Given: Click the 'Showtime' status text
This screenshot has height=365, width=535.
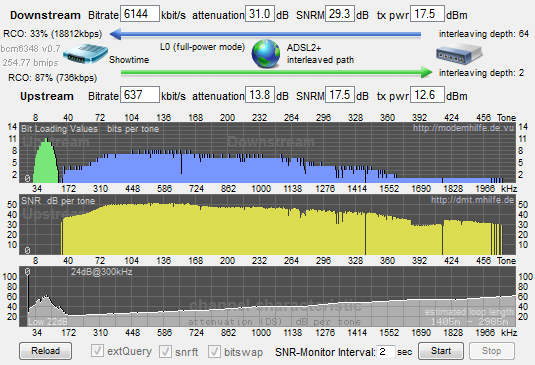Looking at the screenshot, I should click(129, 60).
